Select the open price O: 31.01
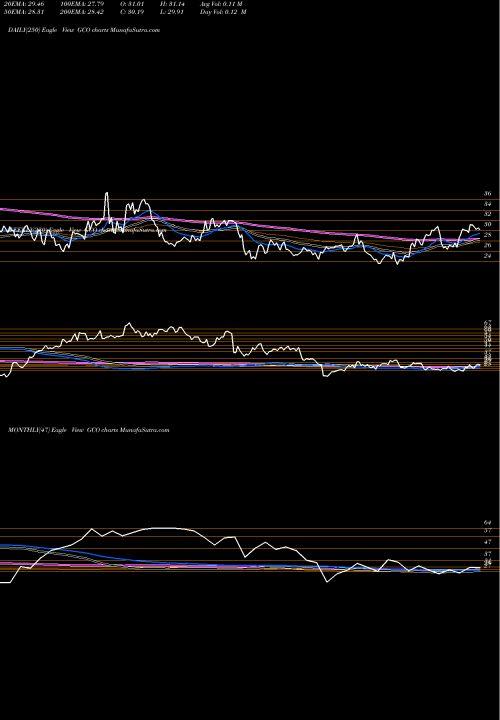 pos(133,4)
